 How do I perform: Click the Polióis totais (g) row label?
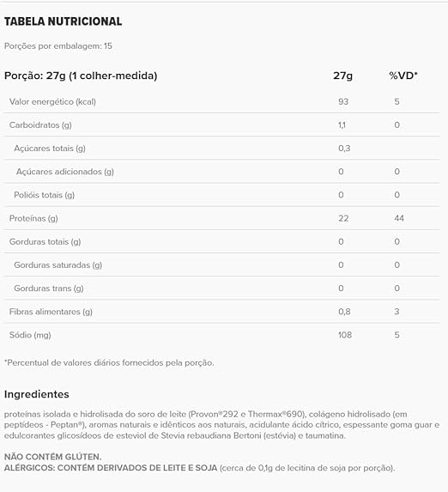click(45, 195)
